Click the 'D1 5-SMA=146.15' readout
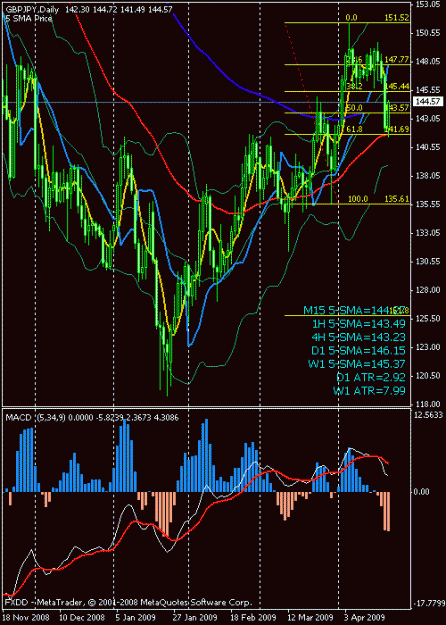The image size is (446, 625). point(359,351)
